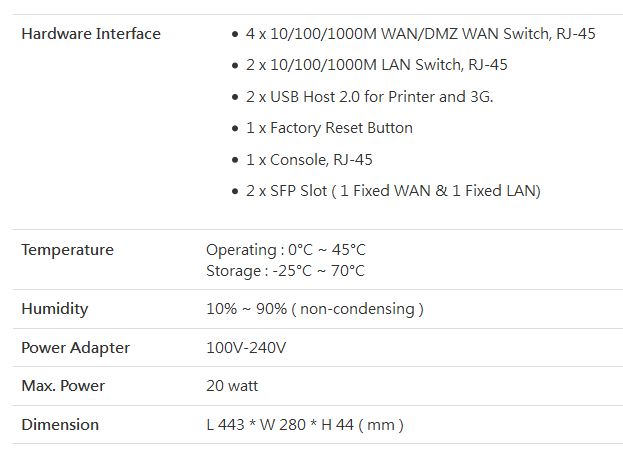Click the non-condensing humidity value
This screenshot has width=623, height=467.
point(314,309)
